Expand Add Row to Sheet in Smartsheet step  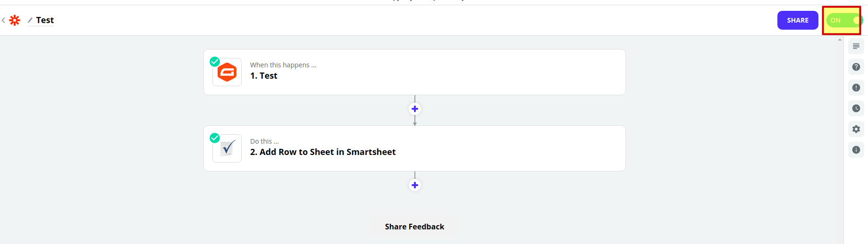tap(414, 148)
